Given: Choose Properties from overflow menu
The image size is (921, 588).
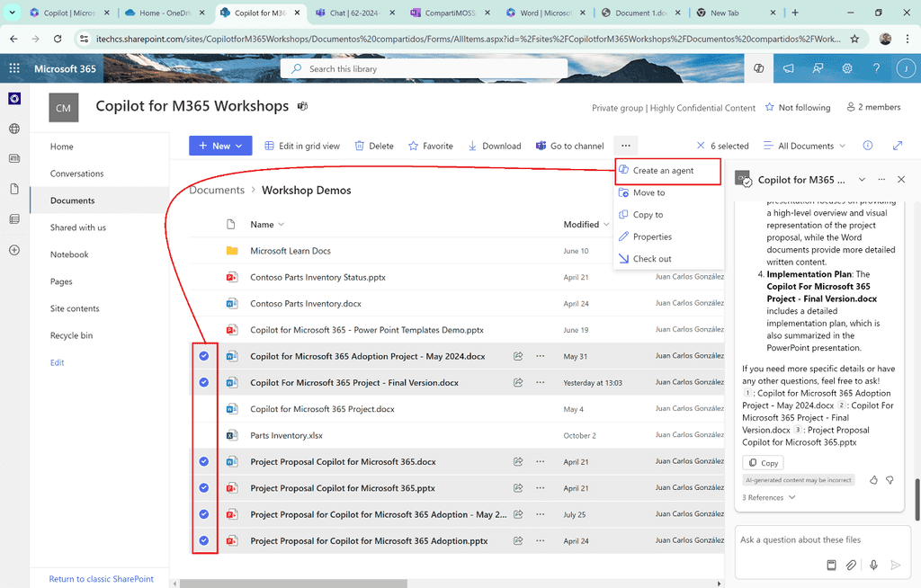Looking at the screenshot, I should point(668,236).
